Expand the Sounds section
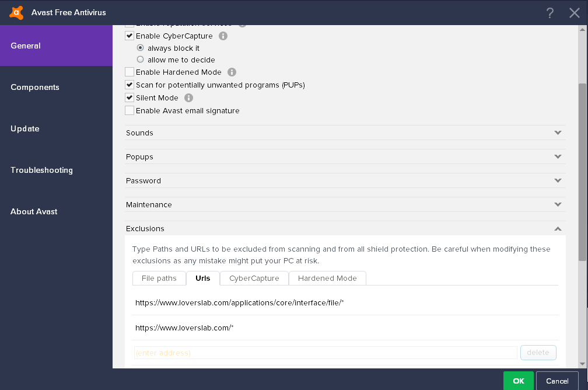 345,133
